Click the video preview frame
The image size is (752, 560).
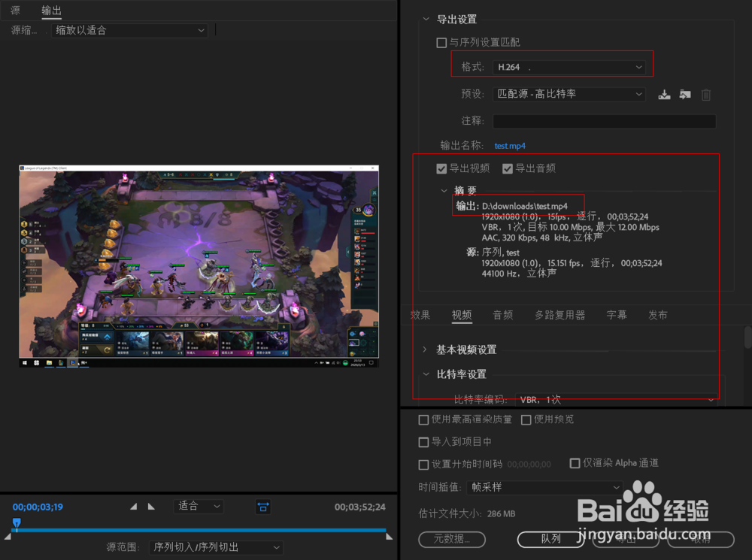pos(199,266)
